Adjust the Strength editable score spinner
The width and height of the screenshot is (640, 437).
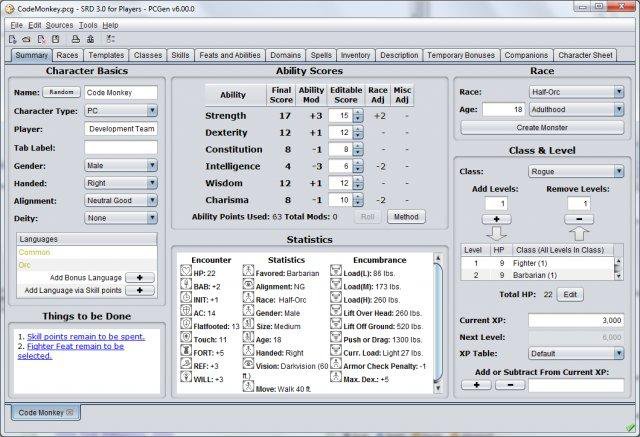358,116
